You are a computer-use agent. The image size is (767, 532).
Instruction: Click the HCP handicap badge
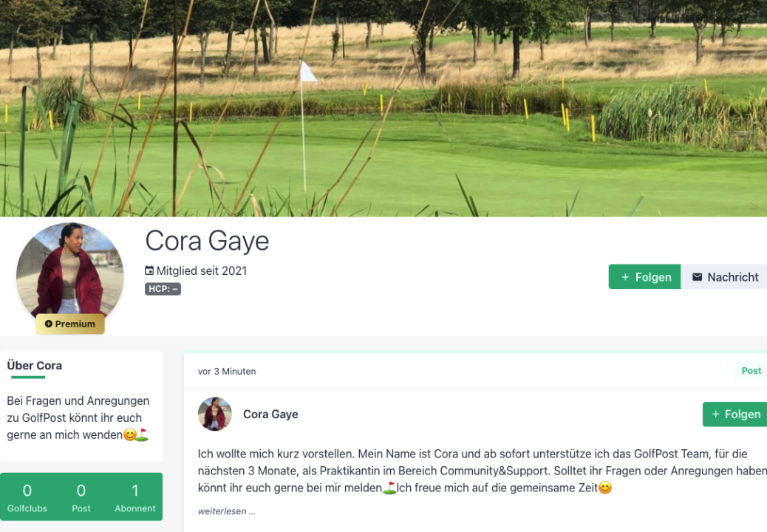[x=163, y=289]
